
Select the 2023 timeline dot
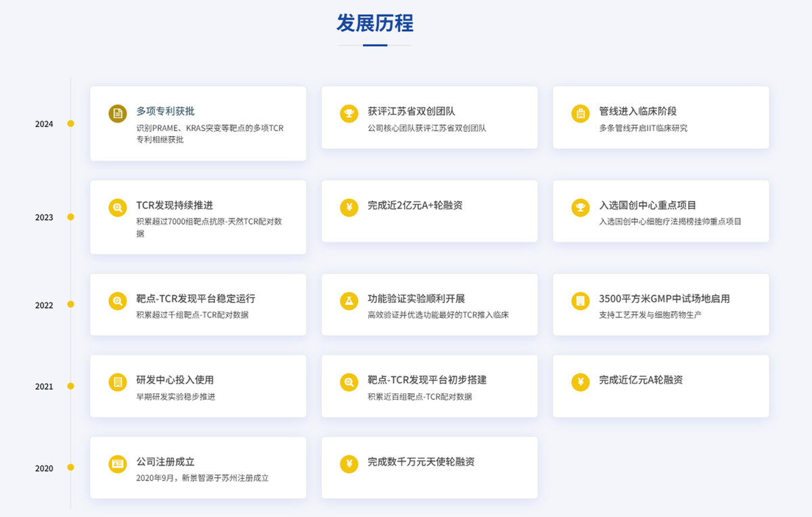70,217
